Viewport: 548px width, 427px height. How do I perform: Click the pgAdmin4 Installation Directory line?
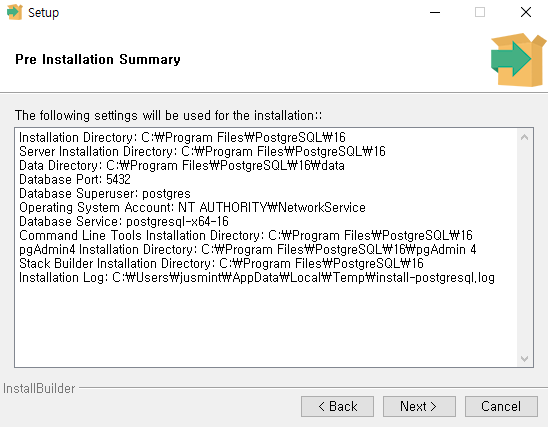click(x=247, y=249)
